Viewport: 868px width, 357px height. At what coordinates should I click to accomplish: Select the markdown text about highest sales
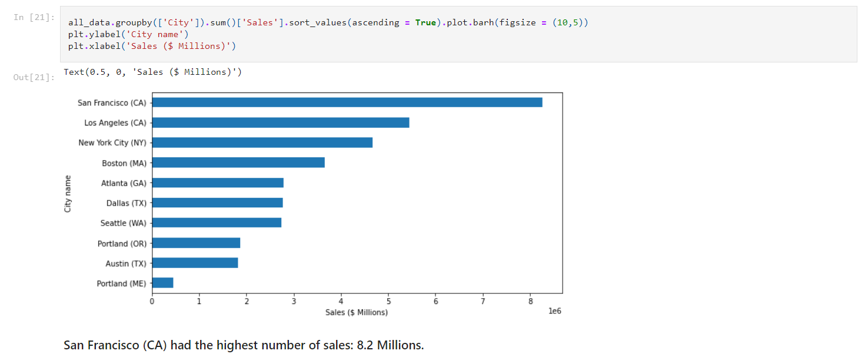244,345
